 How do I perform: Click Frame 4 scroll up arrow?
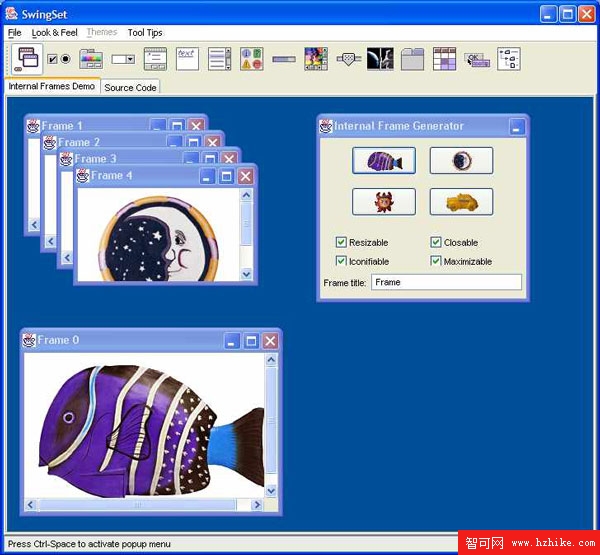(246, 195)
